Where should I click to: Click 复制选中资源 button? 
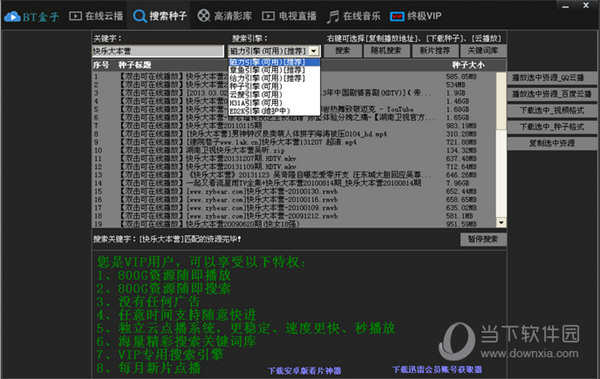(x=552, y=143)
